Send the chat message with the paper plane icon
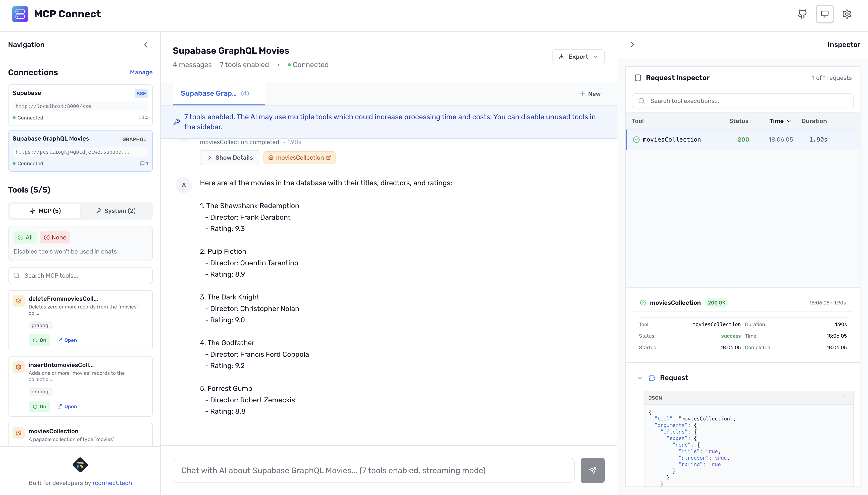Screen dimensions: 868x495 tap(592, 470)
